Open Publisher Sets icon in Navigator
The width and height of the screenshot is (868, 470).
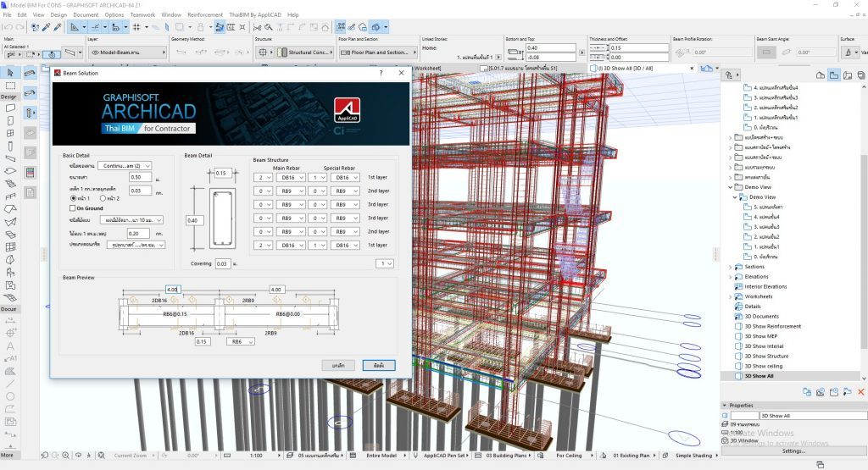pos(861,75)
